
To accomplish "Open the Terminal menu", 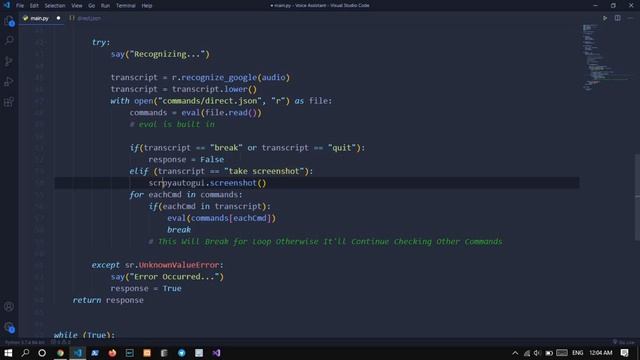I will (126, 6).
